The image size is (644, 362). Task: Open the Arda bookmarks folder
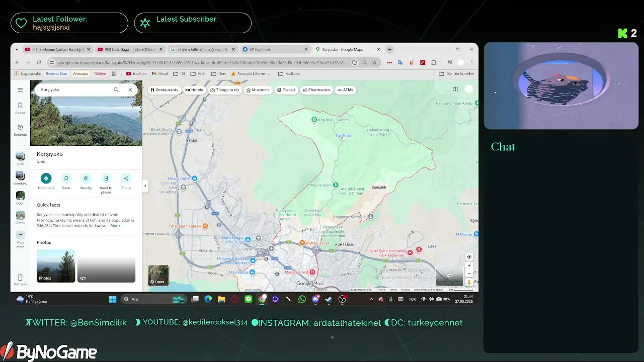tap(198, 73)
